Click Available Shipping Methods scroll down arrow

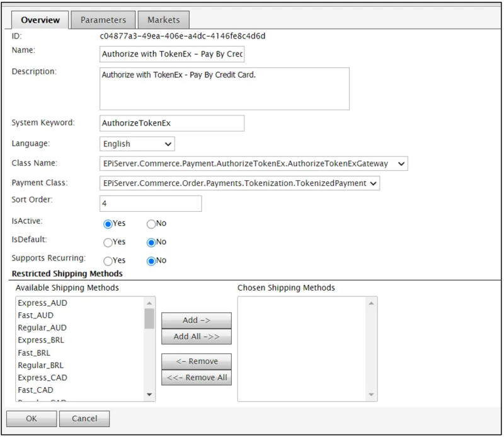click(x=149, y=395)
